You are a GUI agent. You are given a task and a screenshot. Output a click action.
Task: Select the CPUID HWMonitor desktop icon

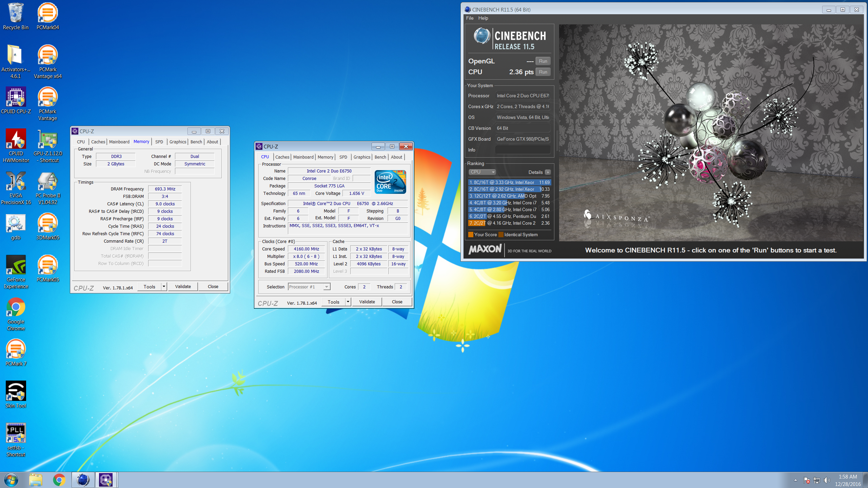click(16, 146)
